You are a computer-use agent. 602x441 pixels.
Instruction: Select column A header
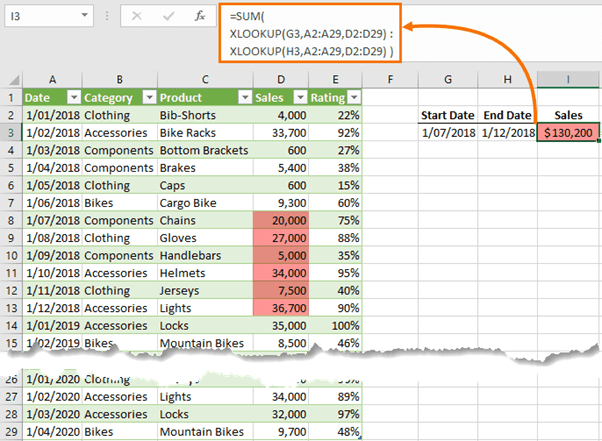[52, 79]
